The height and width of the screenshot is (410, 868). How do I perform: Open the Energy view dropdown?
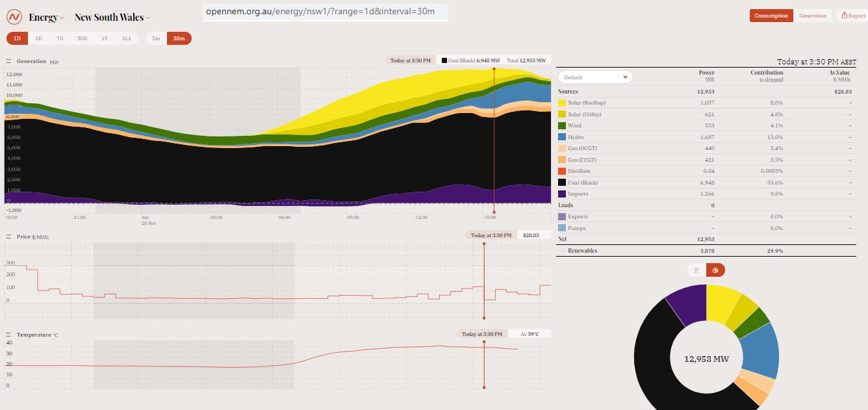(x=46, y=18)
